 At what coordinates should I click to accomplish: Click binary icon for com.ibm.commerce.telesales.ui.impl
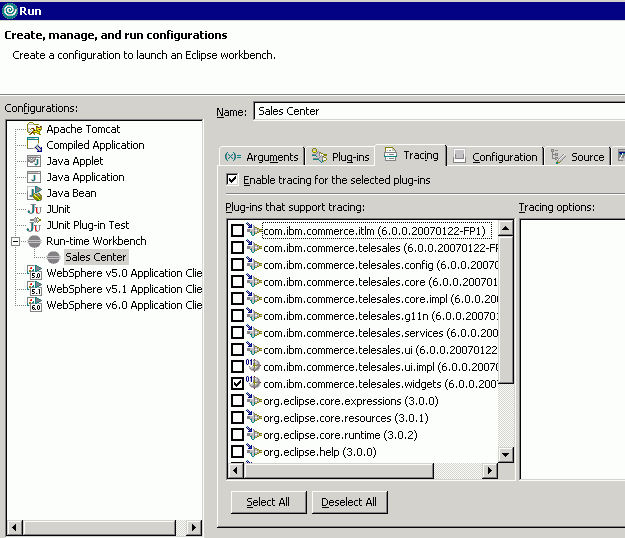click(254, 365)
